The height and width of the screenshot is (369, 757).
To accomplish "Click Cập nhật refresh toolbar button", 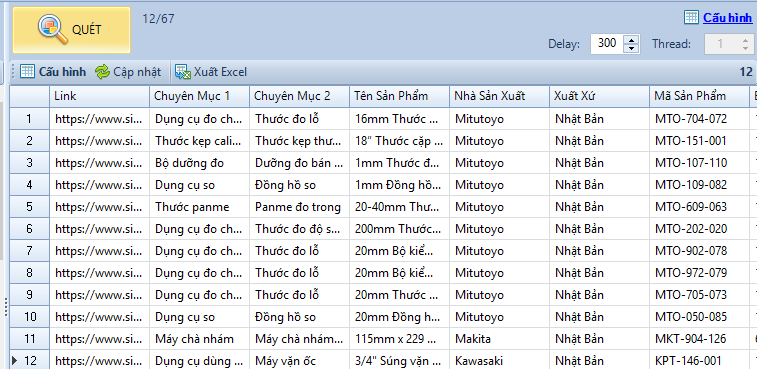I will 128,72.
